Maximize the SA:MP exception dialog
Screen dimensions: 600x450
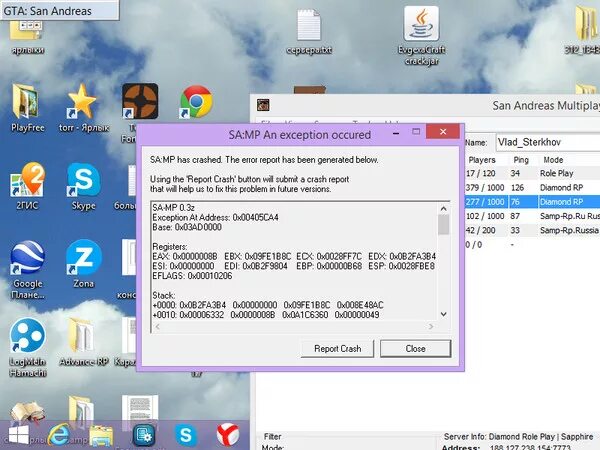pyautogui.click(x=416, y=132)
